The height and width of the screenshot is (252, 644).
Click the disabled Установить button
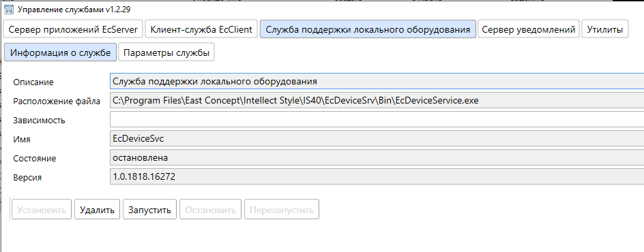42,210
